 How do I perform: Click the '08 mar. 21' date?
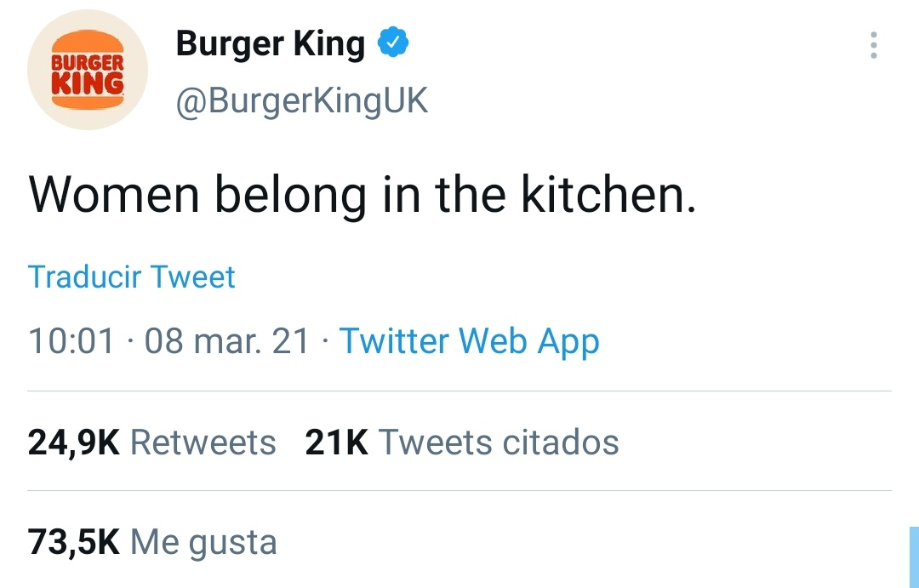point(227,341)
